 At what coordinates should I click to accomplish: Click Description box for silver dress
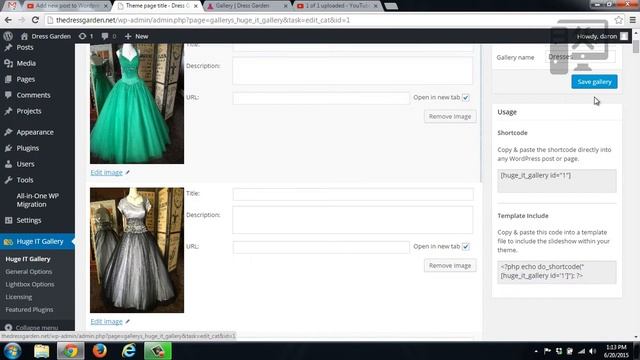(x=353, y=220)
